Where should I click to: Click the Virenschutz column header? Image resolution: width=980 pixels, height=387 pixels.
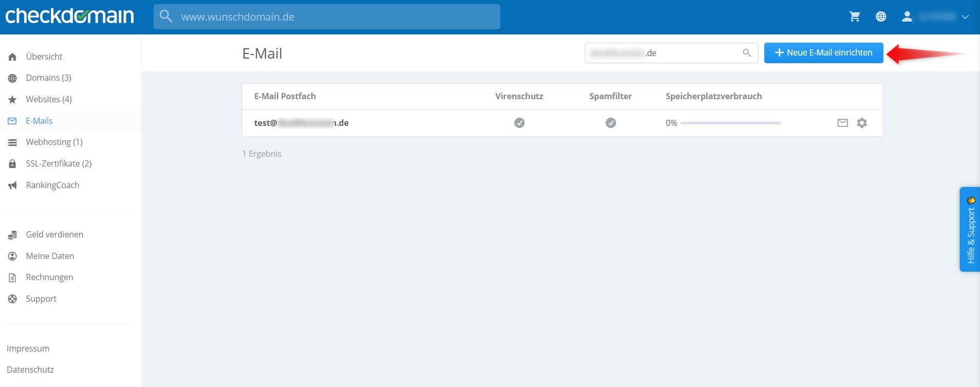coord(519,96)
